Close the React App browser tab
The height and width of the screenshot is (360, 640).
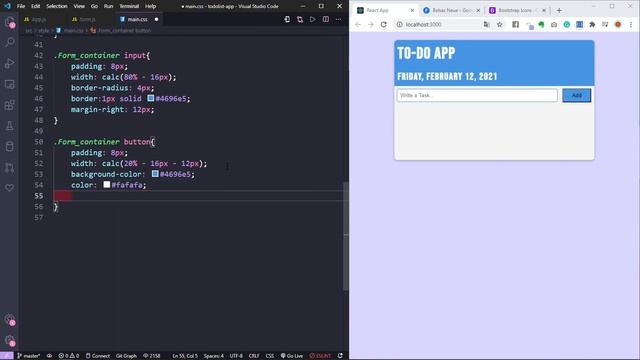point(412,10)
